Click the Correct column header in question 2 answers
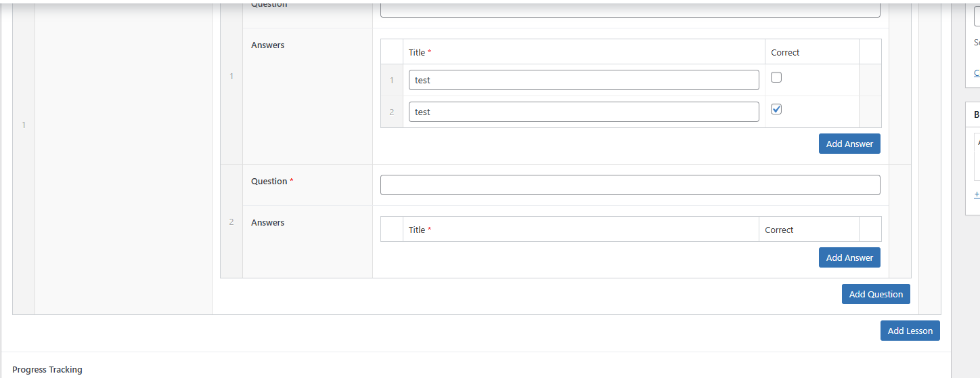The height and width of the screenshot is (378, 980). (x=779, y=230)
